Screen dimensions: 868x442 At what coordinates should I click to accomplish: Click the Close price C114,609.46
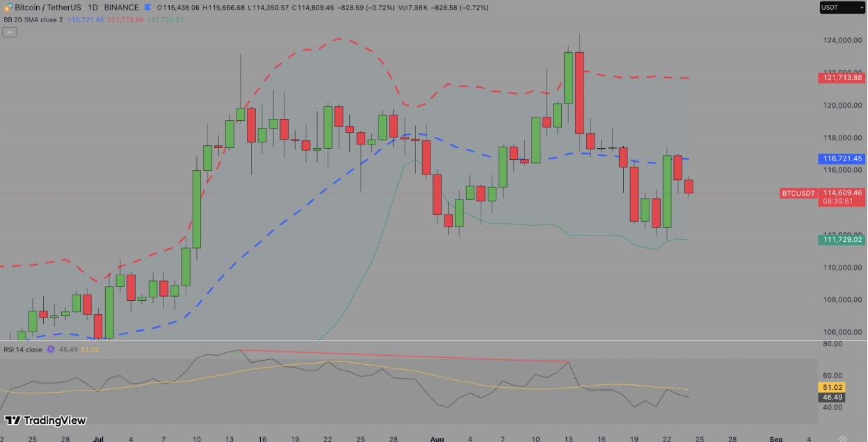click(313, 8)
